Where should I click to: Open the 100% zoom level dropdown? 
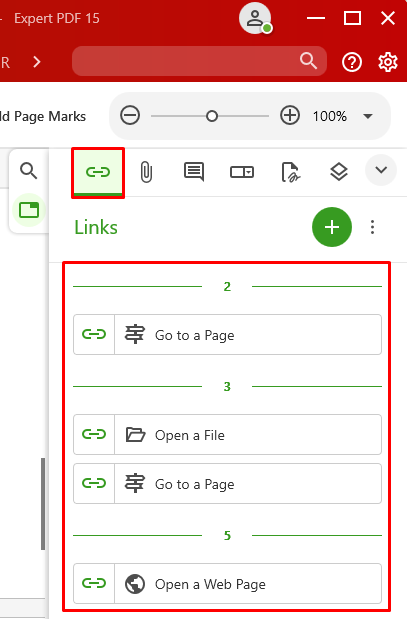pos(368,116)
